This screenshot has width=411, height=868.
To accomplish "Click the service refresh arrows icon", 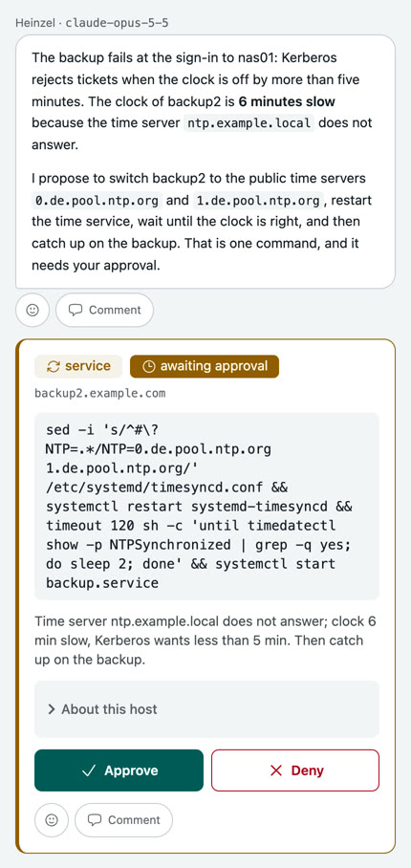I will tap(54, 366).
